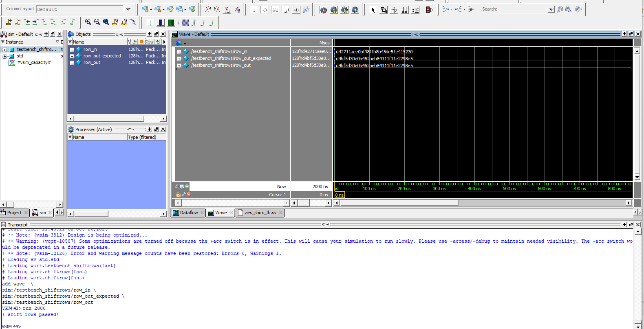Select row_out_expected in Objects panel
This screenshot has width=644, height=329.
coord(102,56)
